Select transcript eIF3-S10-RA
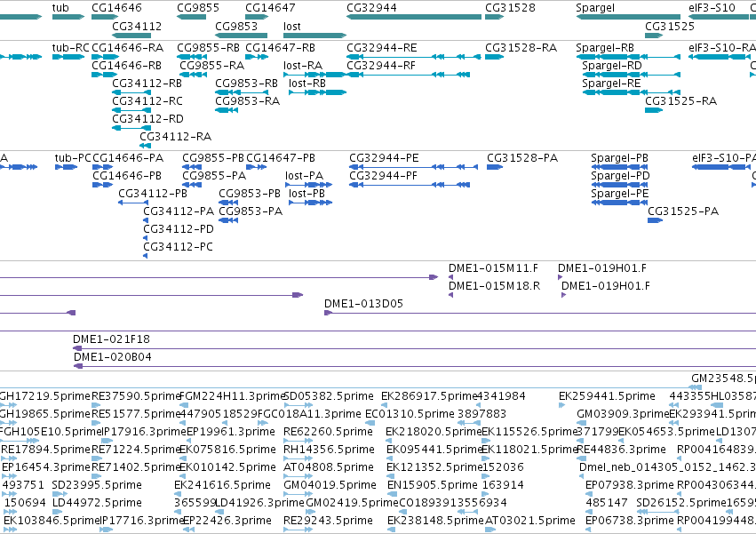Viewport: 756px width, 534px height. (721, 48)
